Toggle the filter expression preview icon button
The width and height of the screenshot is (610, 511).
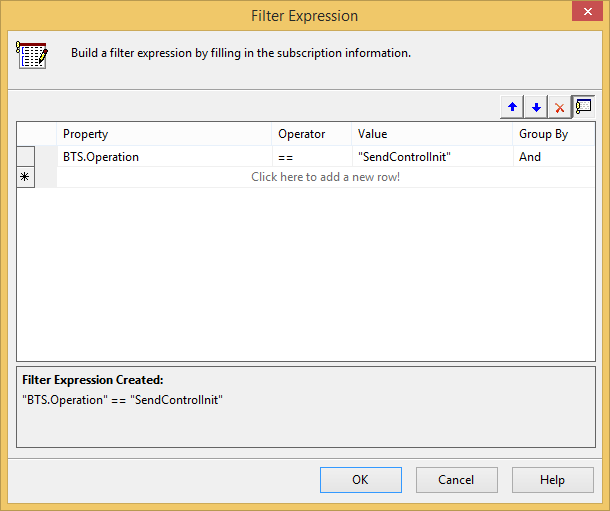(x=583, y=107)
